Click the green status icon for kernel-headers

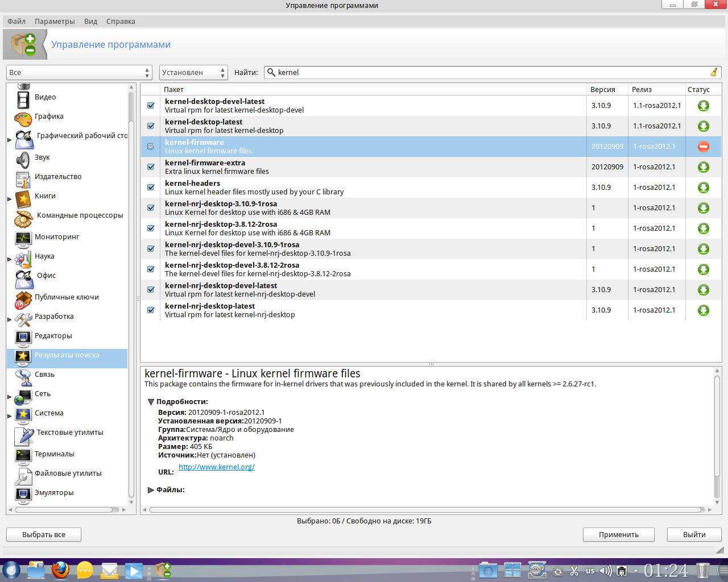[704, 188]
